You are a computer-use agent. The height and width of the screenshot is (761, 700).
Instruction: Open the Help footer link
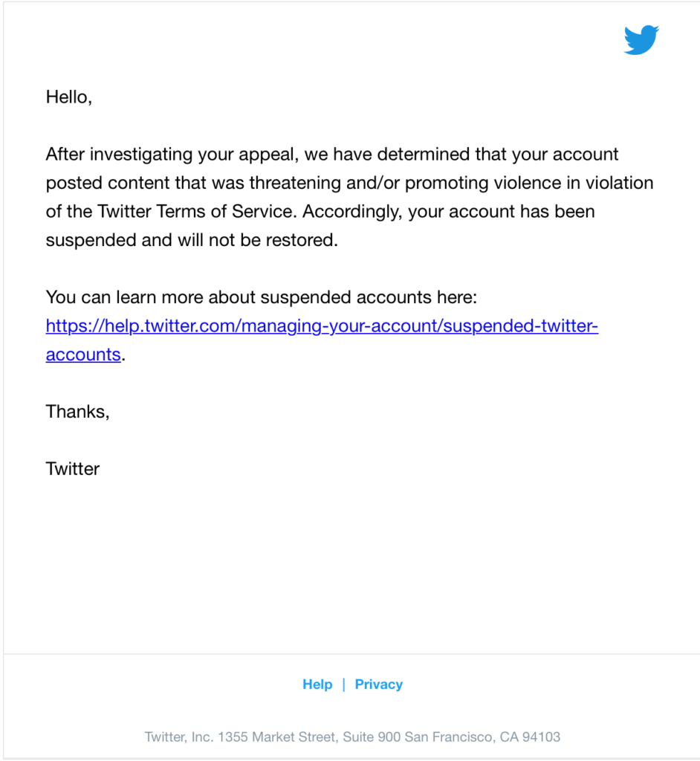pos(317,684)
